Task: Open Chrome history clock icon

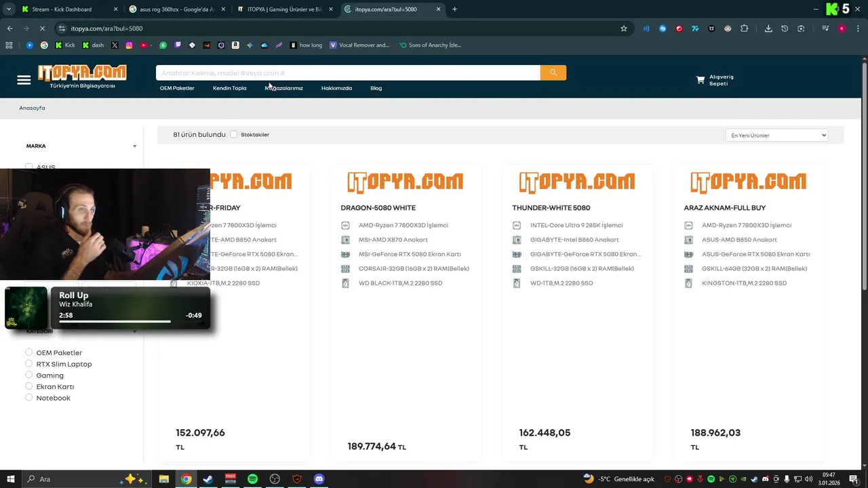Action: point(785,28)
